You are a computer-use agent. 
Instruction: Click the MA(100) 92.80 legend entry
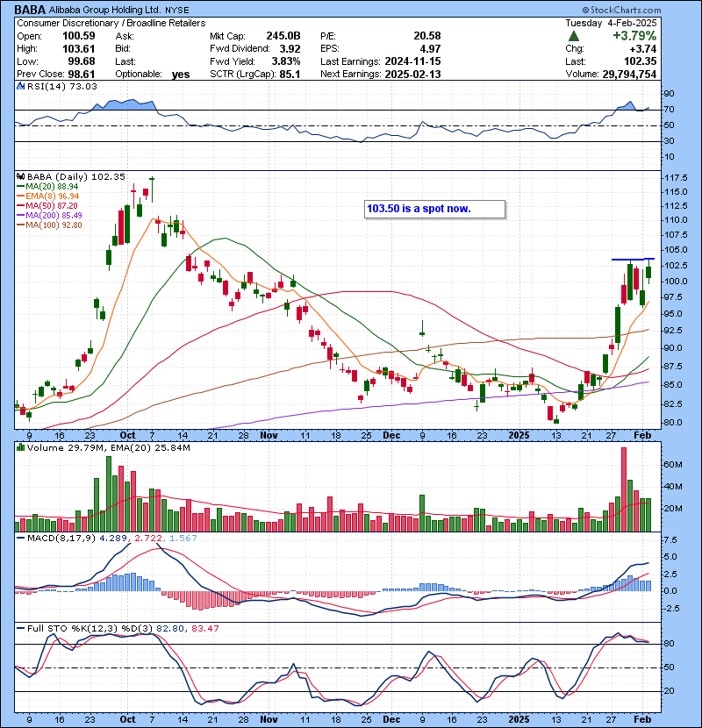(49, 225)
